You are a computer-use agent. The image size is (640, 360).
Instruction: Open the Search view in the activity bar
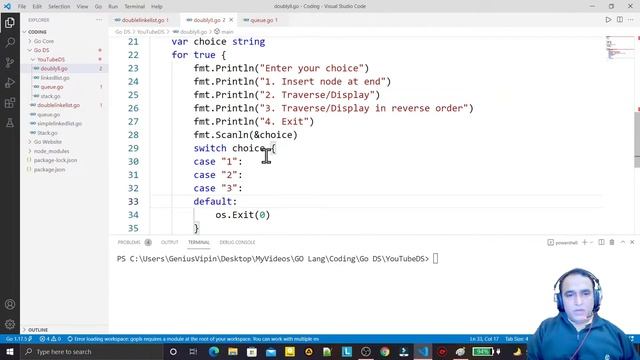click(x=10, y=42)
